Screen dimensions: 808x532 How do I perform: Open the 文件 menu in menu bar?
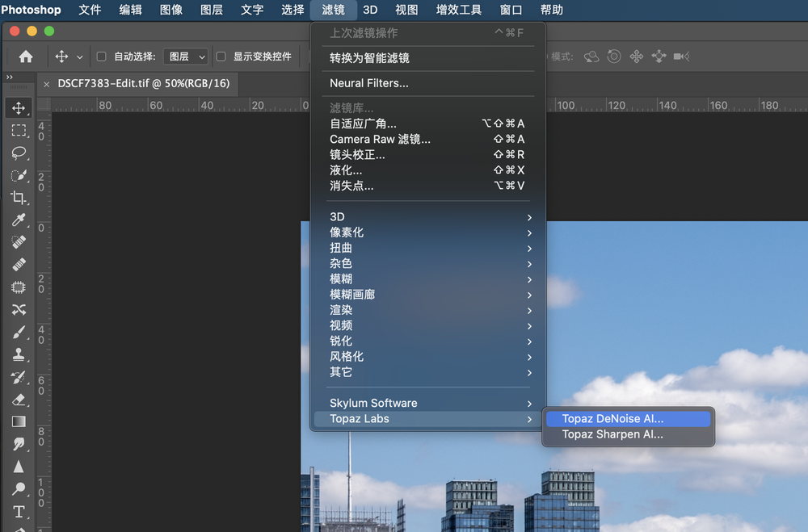[90, 10]
